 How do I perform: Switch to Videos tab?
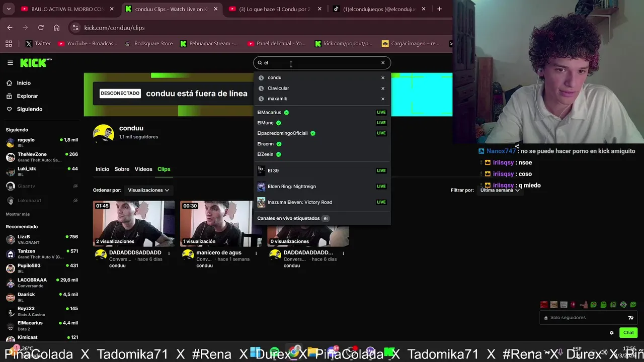[x=143, y=169]
